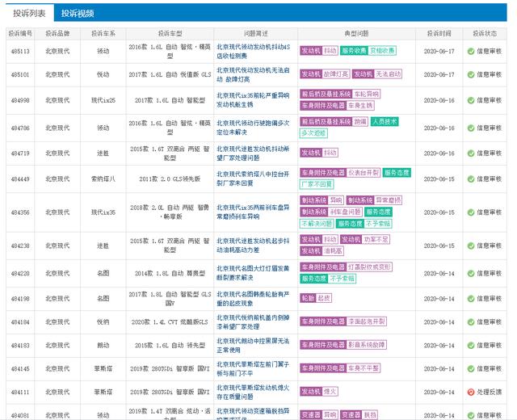Click the 故障灯亮 tag
This screenshot has height=420, width=517.
(x=336, y=74)
